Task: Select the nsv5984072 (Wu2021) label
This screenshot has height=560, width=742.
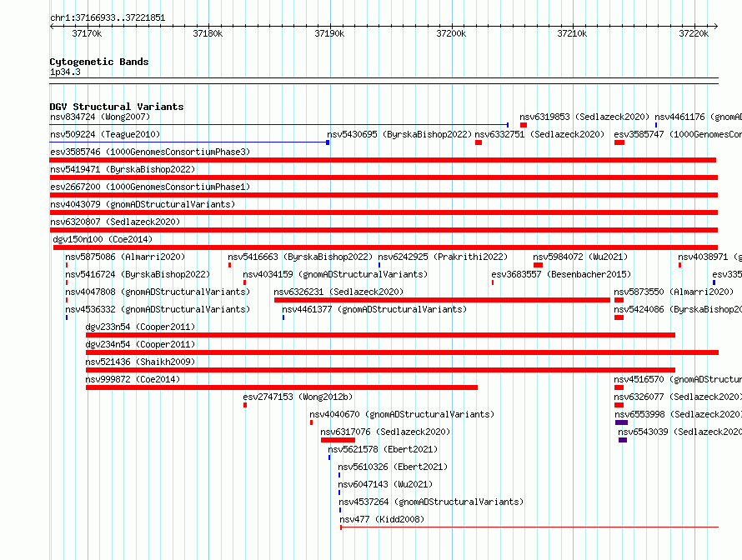Action: (x=580, y=257)
